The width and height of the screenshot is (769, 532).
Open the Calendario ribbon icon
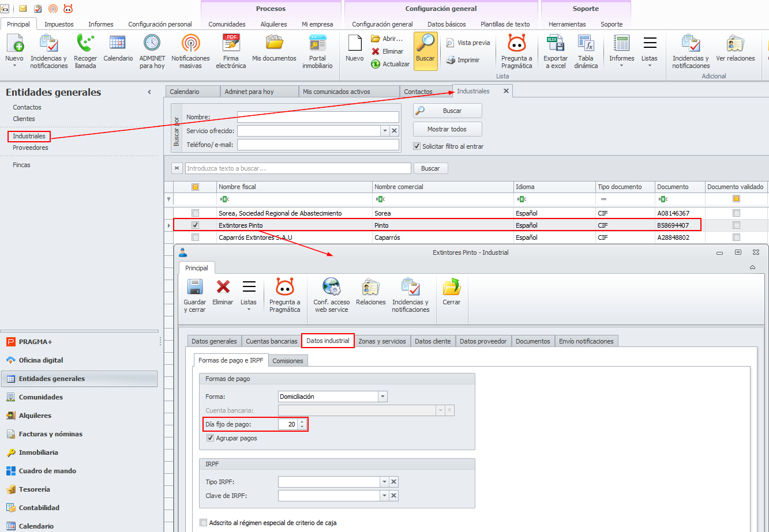[x=118, y=48]
